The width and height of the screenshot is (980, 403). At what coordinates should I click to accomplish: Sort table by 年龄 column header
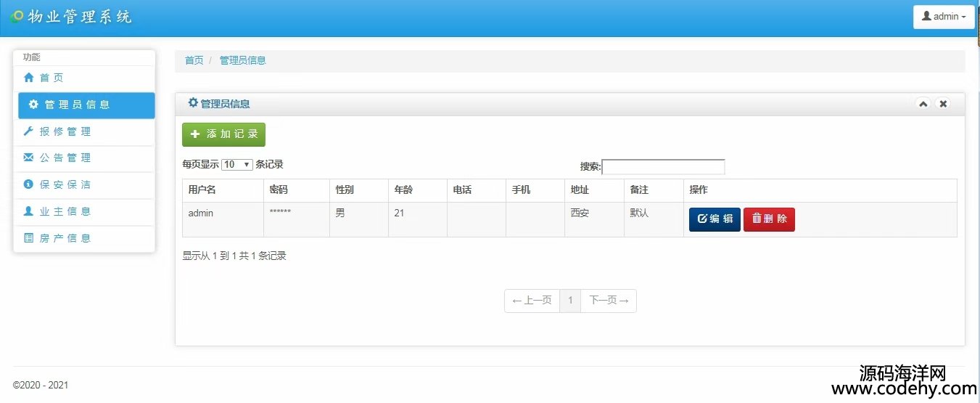403,190
